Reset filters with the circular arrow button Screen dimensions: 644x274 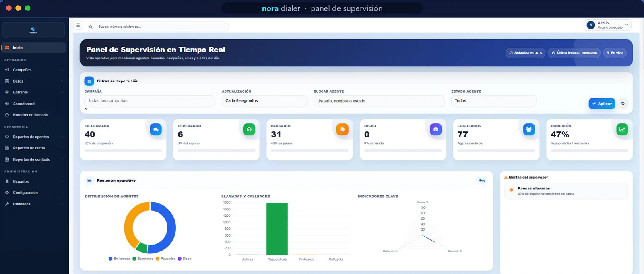pyautogui.click(x=623, y=104)
